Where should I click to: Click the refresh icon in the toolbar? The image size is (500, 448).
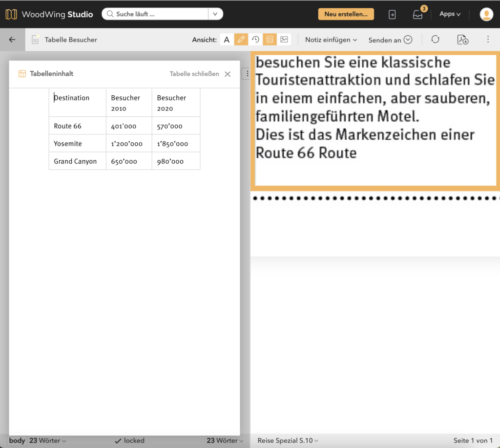pyautogui.click(x=435, y=40)
